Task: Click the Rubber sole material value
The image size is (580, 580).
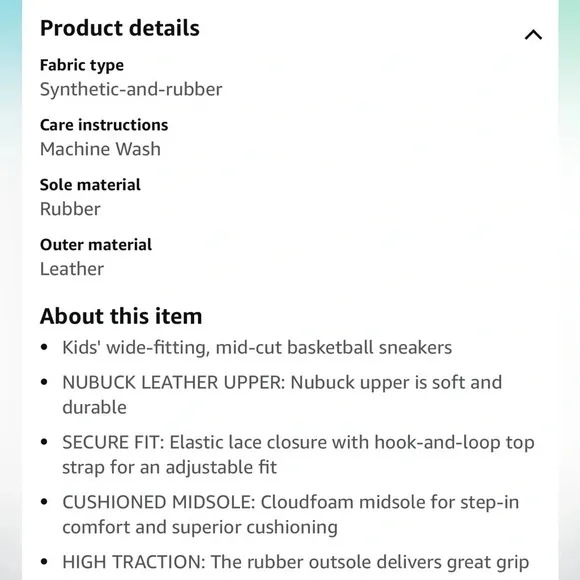Action: pyautogui.click(x=70, y=209)
